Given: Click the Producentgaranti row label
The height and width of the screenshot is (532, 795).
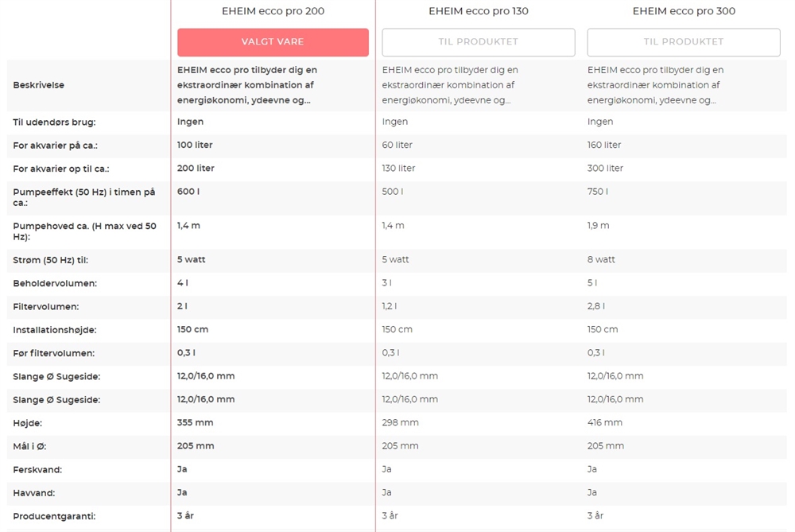Looking at the screenshot, I should 54,516.
